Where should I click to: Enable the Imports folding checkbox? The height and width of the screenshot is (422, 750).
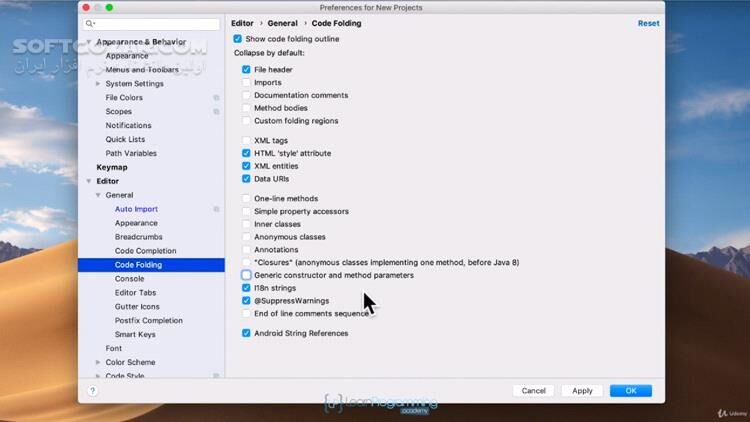pyautogui.click(x=246, y=83)
